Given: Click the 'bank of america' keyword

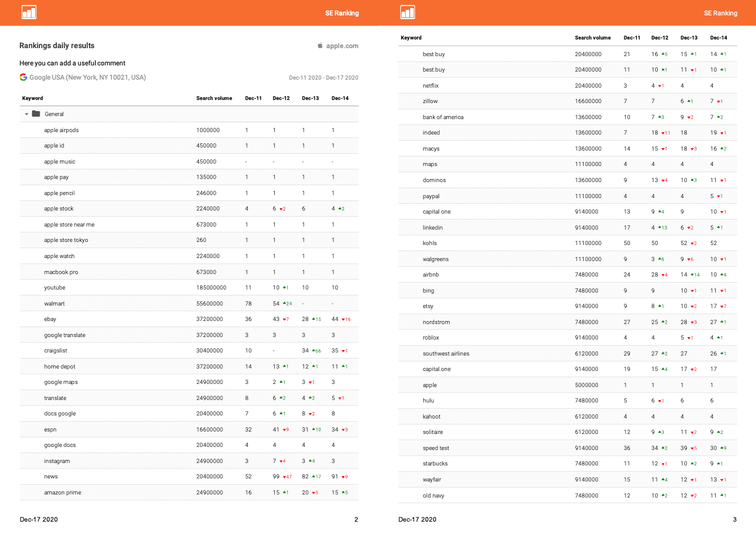Looking at the screenshot, I should pos(443,117).
